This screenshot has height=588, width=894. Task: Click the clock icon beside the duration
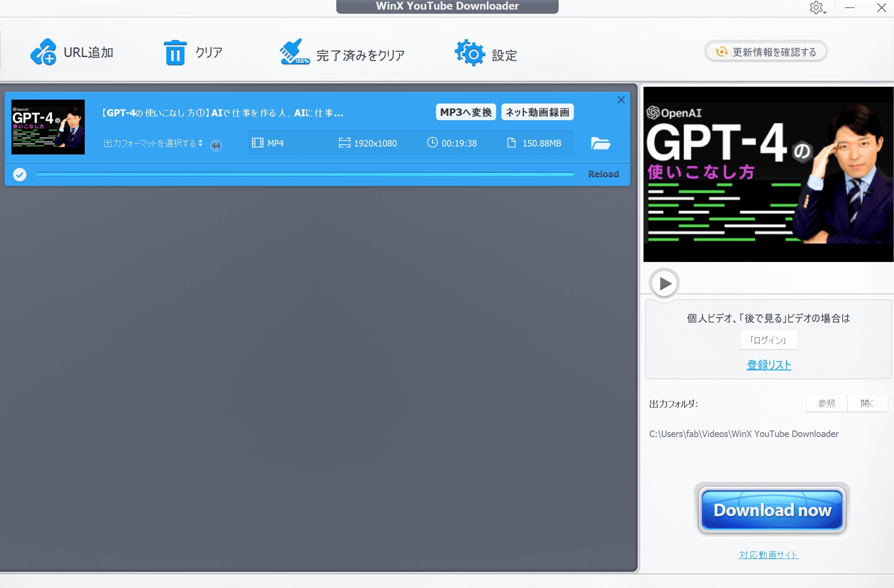(x=432, y=143)
